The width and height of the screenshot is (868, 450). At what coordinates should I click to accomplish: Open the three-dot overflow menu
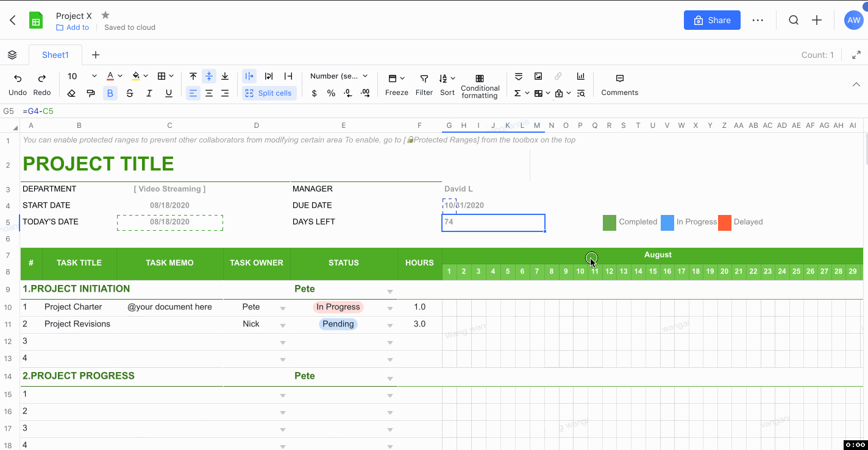click(758, 20)
